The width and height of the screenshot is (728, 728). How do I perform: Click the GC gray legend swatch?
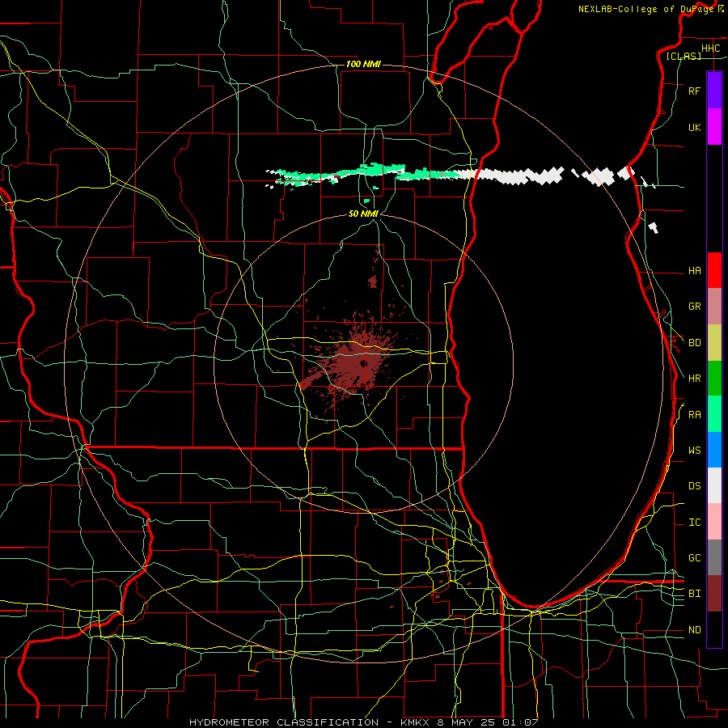click(714, 557)
